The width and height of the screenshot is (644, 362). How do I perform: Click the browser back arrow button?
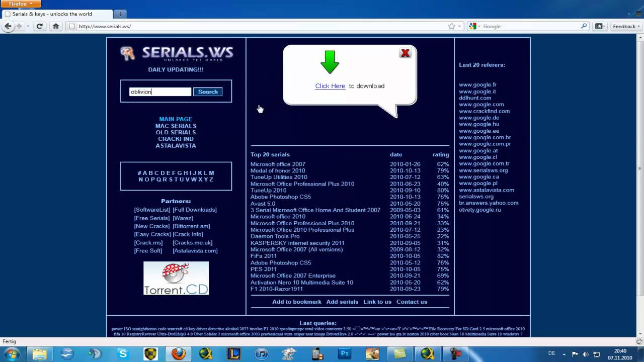coord(8,26)
